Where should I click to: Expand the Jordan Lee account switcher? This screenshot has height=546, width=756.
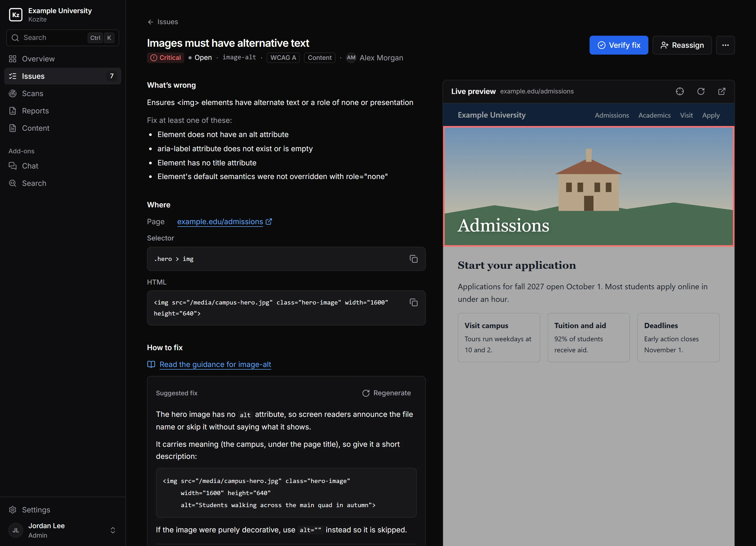point(113,530)
